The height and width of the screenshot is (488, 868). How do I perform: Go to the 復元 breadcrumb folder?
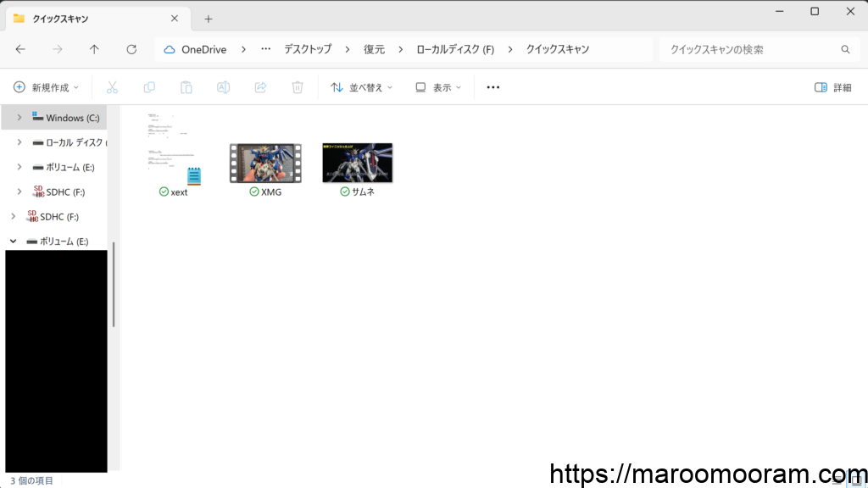click(x=374, y=49)
